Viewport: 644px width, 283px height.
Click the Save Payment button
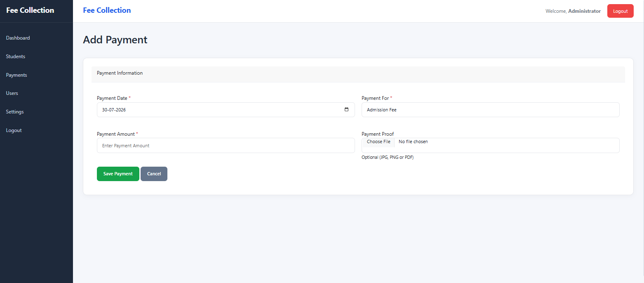[118, 174]
